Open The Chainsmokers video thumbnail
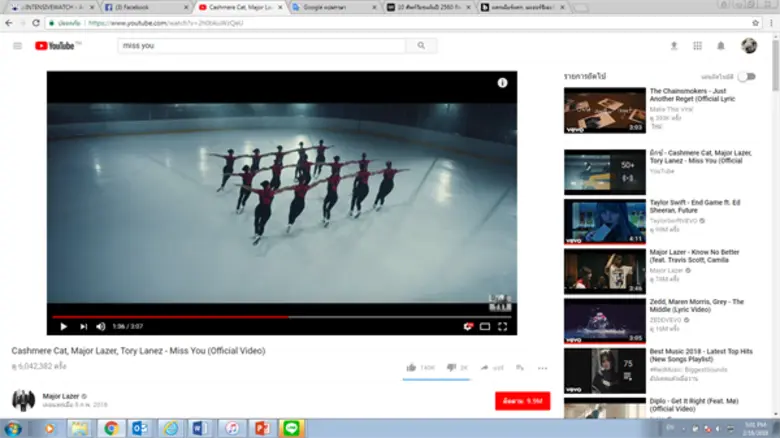The image size is (780, 438). click(x=605, y=110)
